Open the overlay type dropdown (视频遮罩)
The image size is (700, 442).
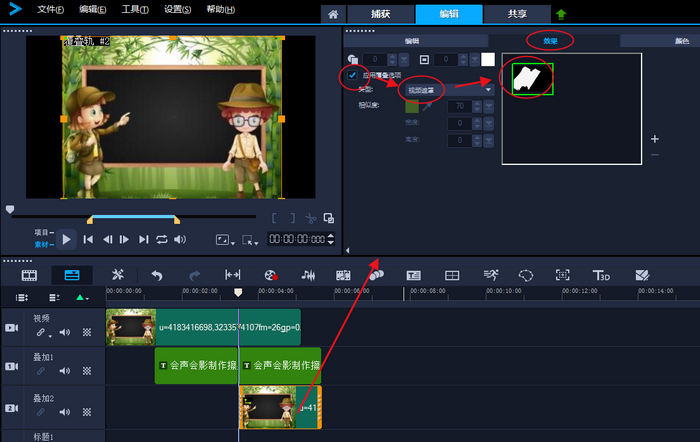[449, 90]
